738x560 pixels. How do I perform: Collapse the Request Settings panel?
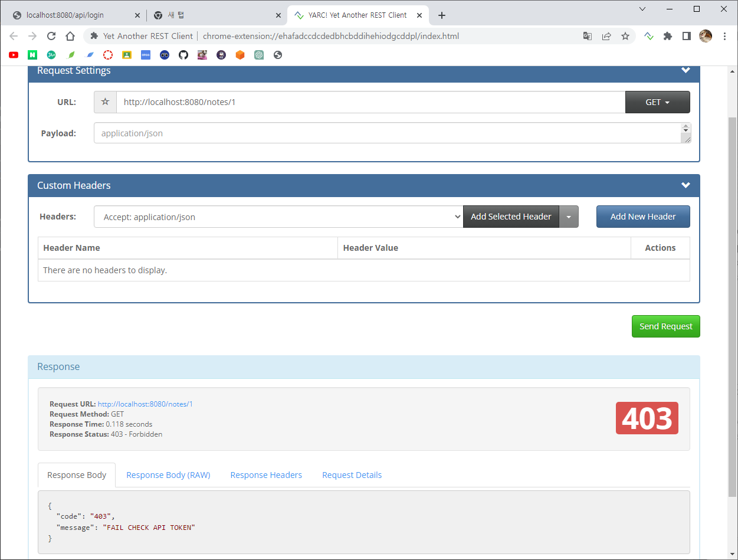[685, 70]
